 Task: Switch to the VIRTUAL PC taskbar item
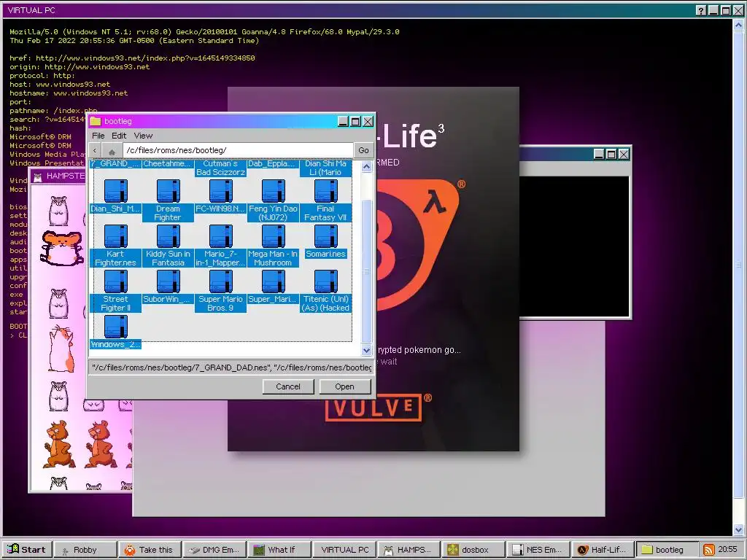344,550
